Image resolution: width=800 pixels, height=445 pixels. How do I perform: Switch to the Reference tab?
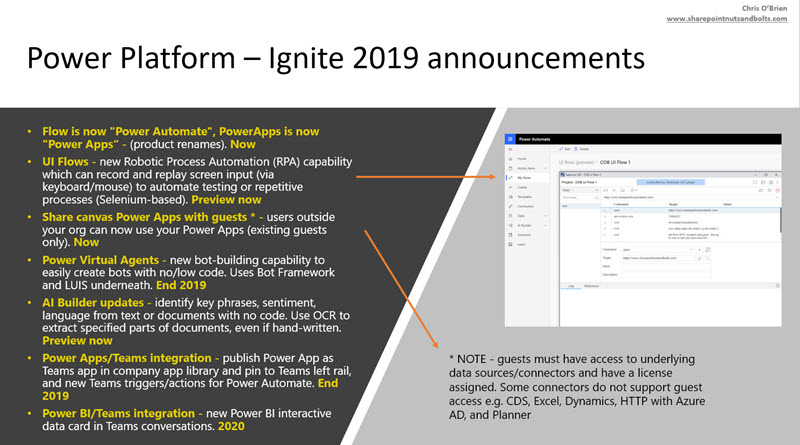click(x=591, y=286)
